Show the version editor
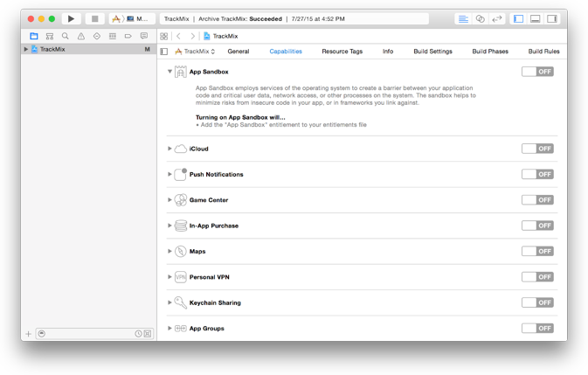The width and height of the screenshot is (588, 375). pos(497,18)
